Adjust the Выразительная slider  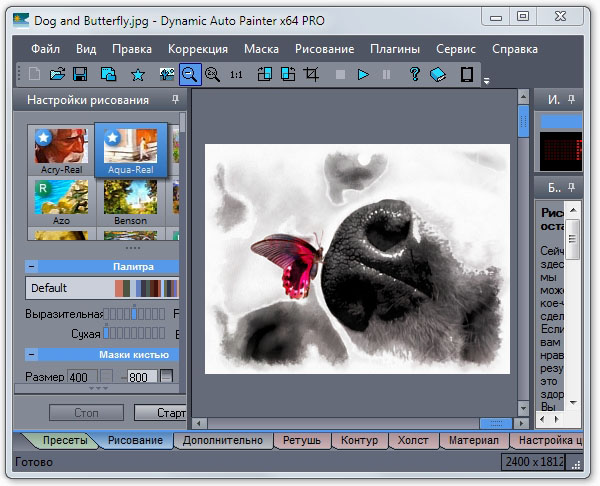pyautogui.click(x=136, y=314)
